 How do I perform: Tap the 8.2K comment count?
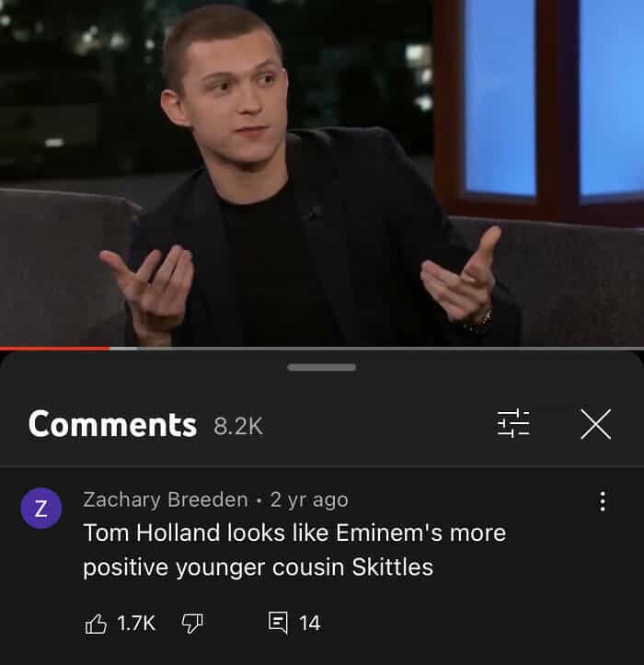tap(238, 426)
